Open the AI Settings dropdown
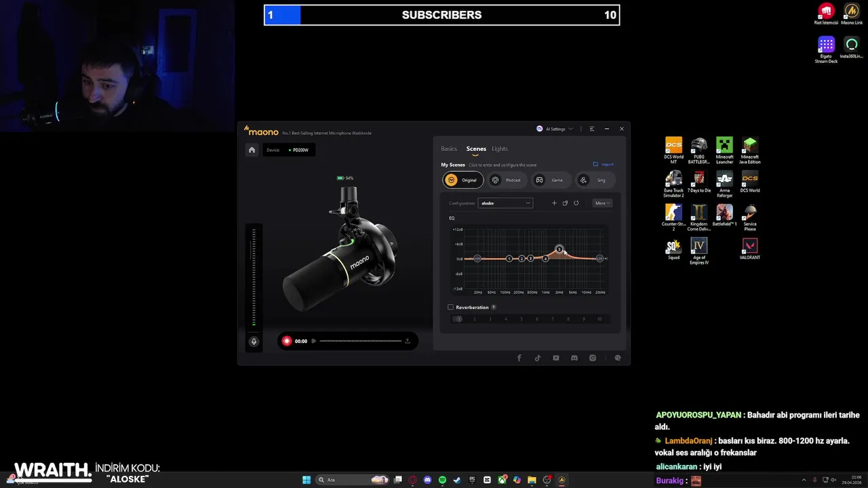The height and width of the screenshot is (488, 868). pos(555,129)
